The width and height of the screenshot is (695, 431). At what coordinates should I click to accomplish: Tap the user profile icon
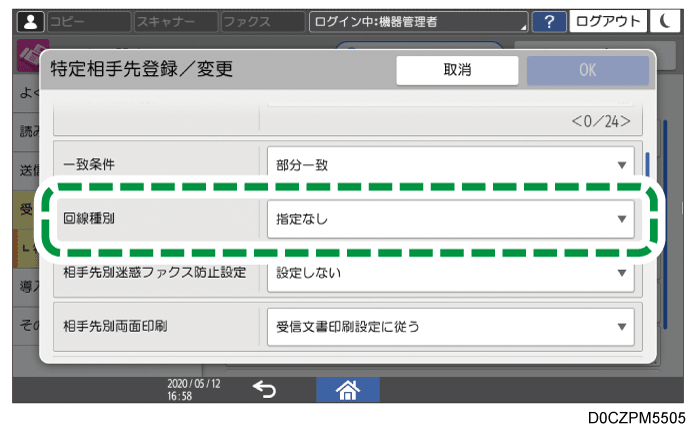click(30, 21)
